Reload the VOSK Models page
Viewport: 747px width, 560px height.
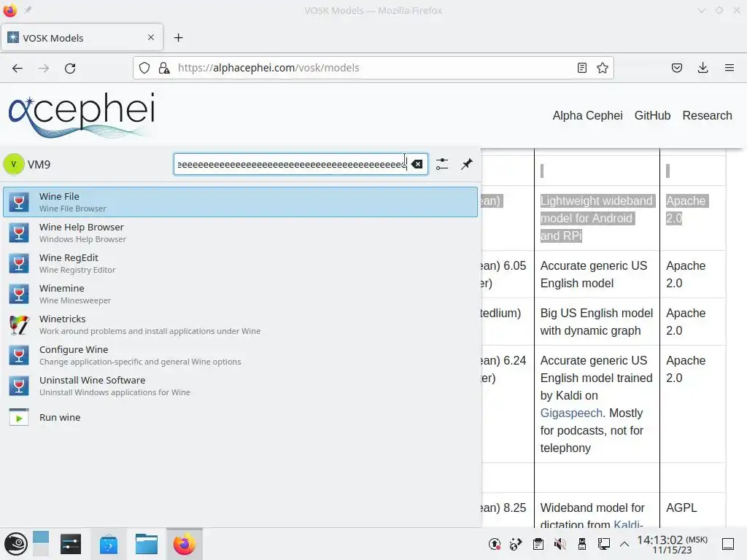(x=70, y=68)
